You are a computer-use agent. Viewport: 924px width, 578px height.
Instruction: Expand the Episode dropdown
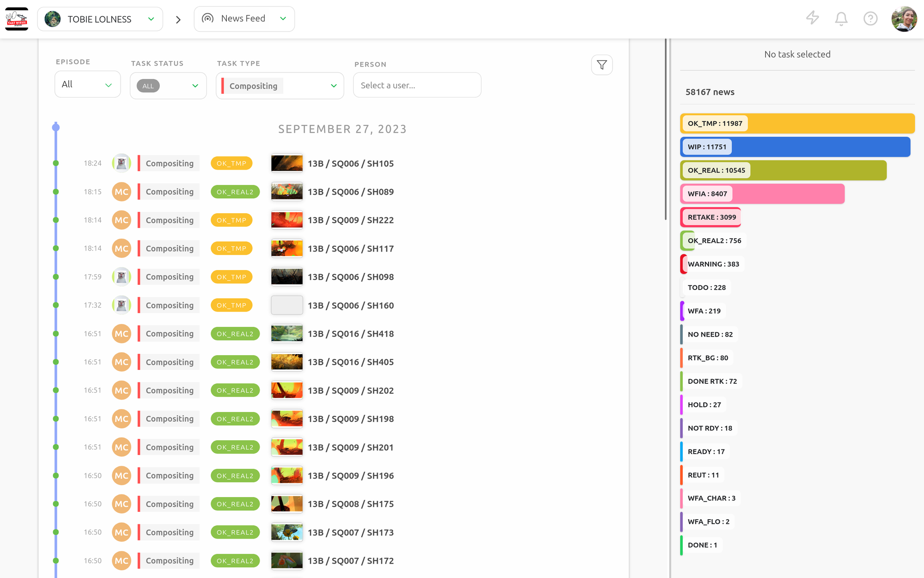click(87, 85)
